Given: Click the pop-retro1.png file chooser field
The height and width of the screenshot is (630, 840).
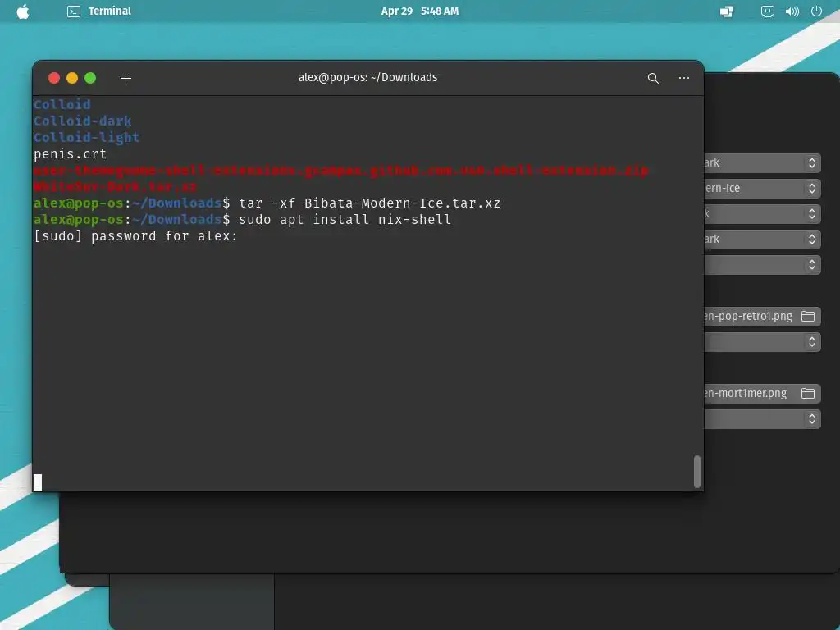Looking at the screenshot, I should (x=762, y=316).
